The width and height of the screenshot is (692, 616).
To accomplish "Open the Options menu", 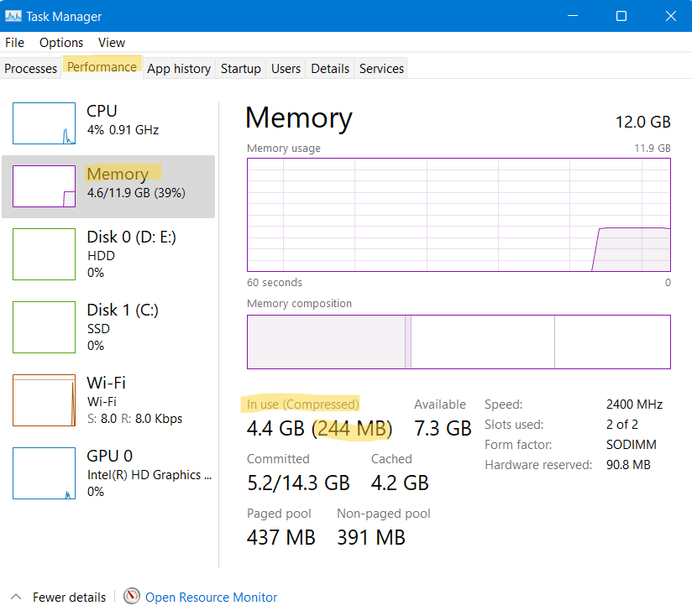I will click(61, 42).
